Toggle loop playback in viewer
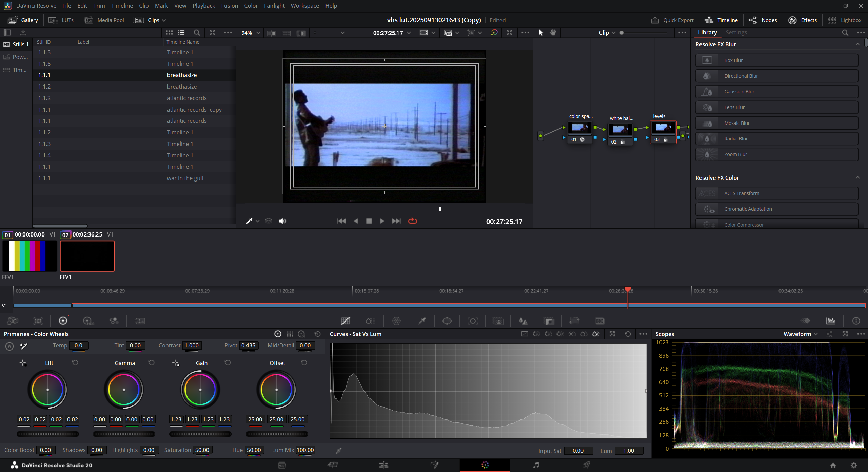The height and width of the screenshot is (472, 868). pyautogui.click(x=412, y=221)
